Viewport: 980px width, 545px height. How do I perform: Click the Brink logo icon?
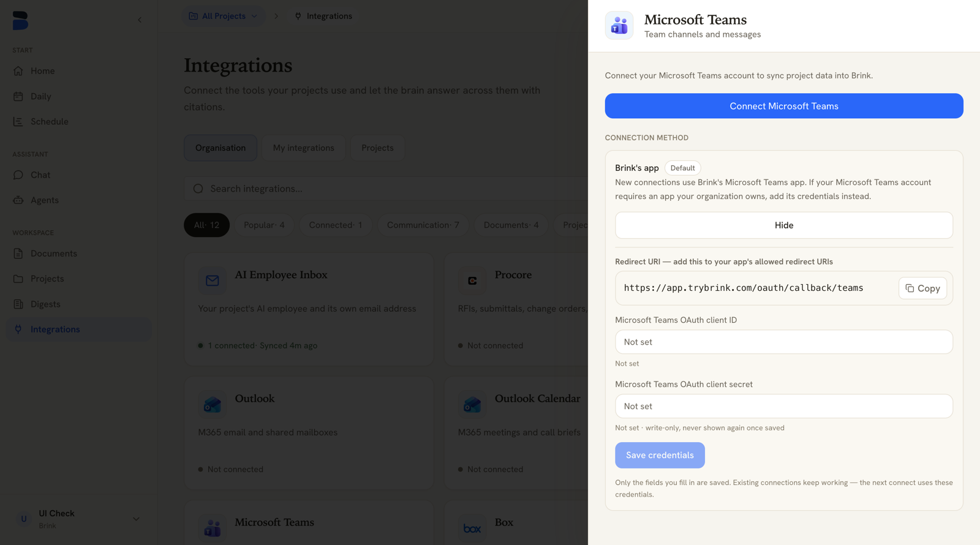[20, 20]
